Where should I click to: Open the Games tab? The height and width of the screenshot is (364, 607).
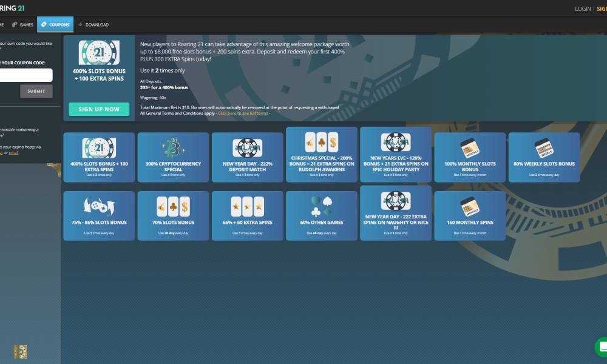[23, 25]
